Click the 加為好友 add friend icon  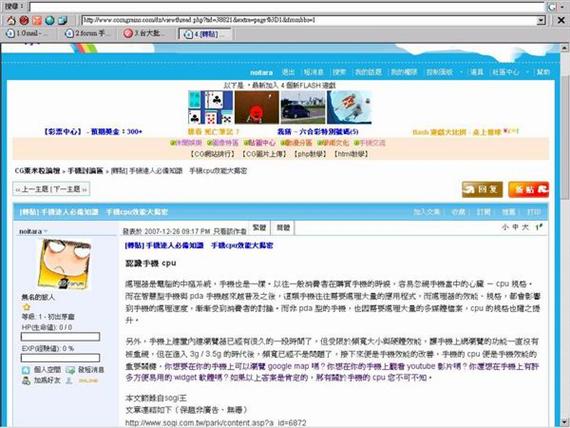pos(25,381)
